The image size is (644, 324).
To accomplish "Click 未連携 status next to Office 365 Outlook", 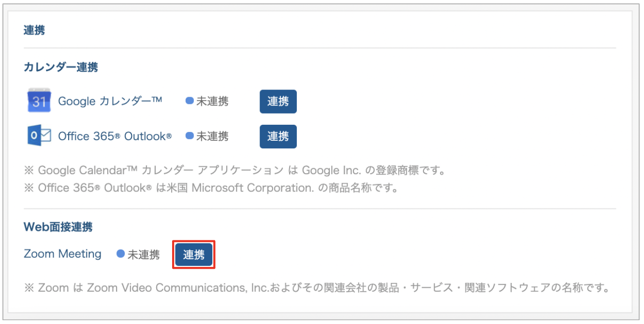I will pos(207,136).
